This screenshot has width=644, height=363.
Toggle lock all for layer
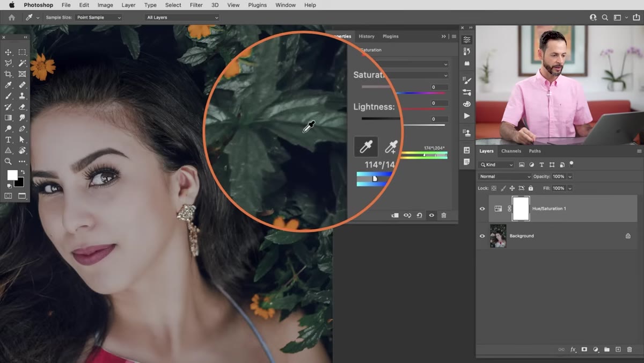coord(531,188)
